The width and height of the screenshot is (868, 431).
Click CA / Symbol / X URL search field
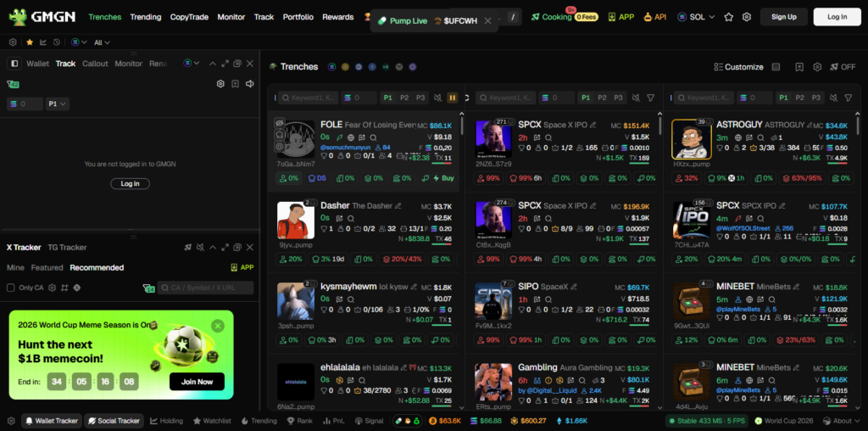click(205, 288)
